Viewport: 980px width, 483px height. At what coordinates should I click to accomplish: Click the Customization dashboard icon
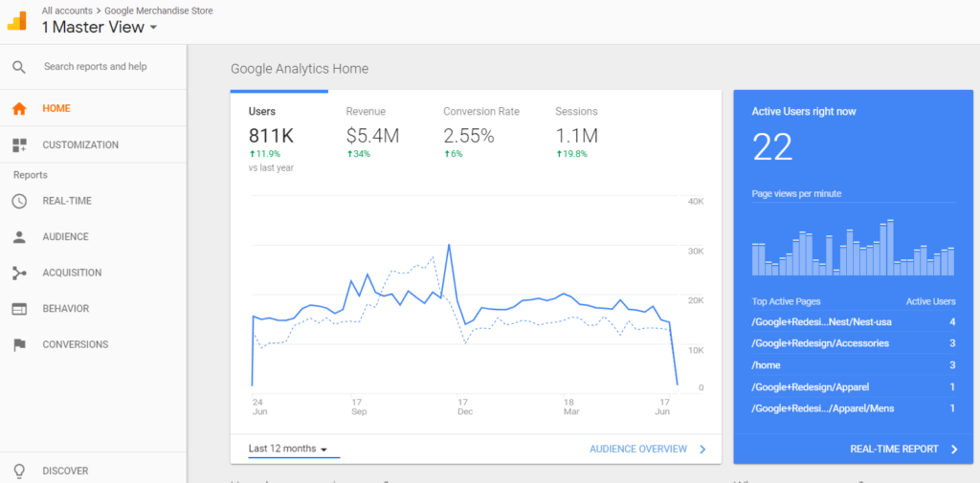pos(19,145)
